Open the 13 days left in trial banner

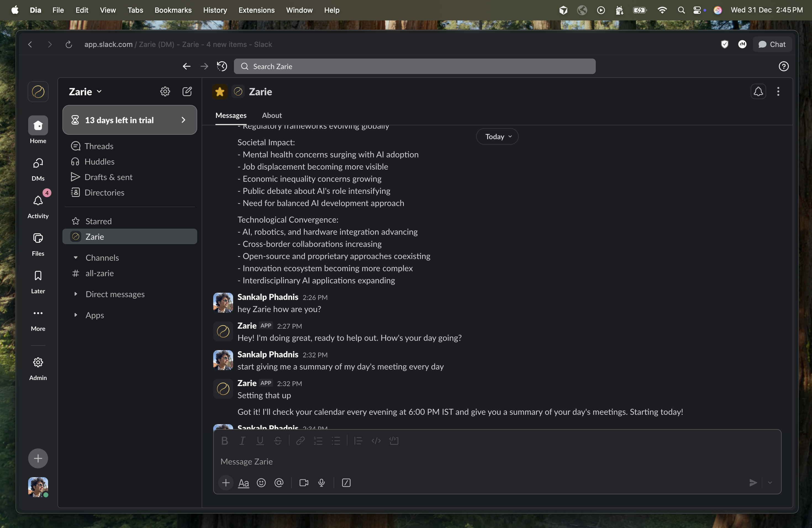(130, 120)
